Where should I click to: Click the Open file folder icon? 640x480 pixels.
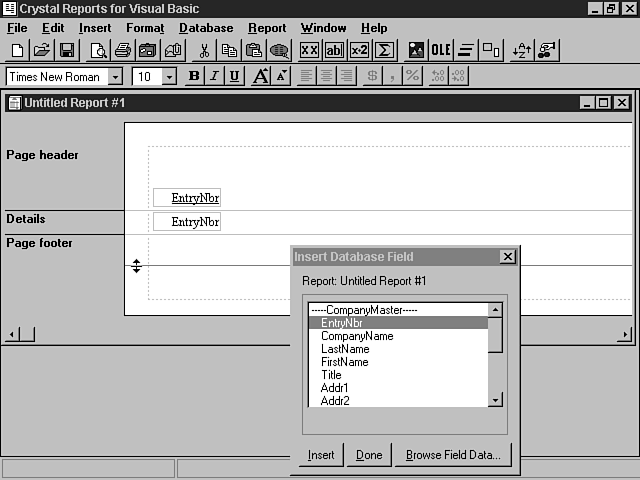pos(42,50)
